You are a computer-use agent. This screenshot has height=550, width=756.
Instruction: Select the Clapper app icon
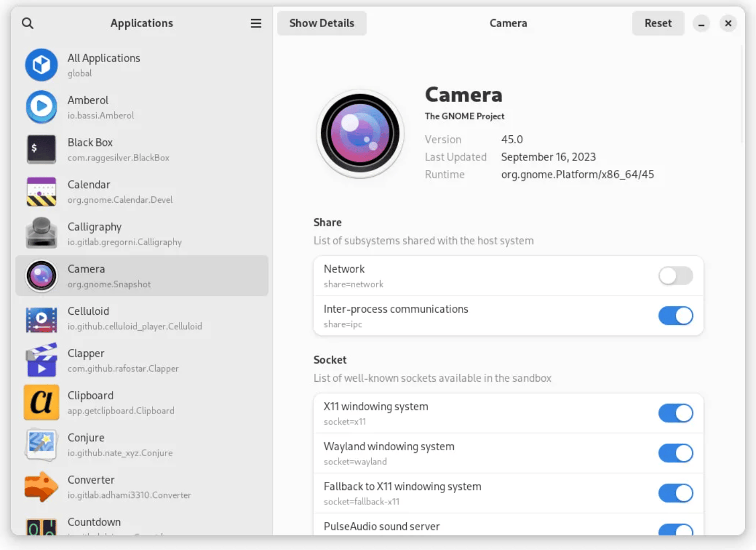[41, 360]
